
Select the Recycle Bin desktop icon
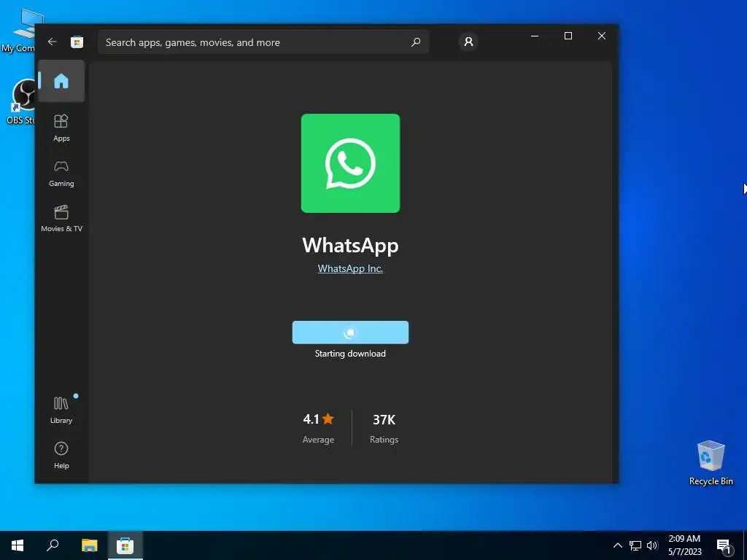(711, 463)
